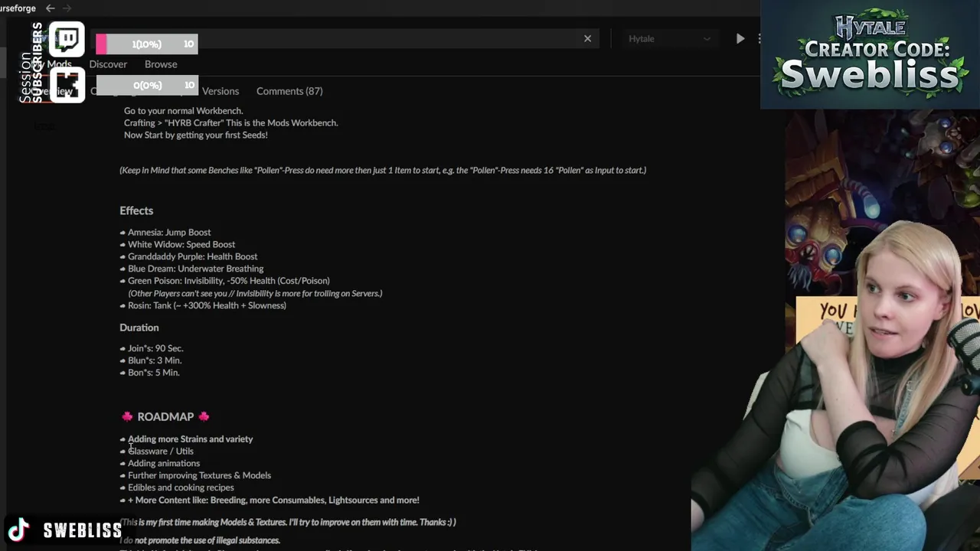Go forward with the right arrow

67,8
